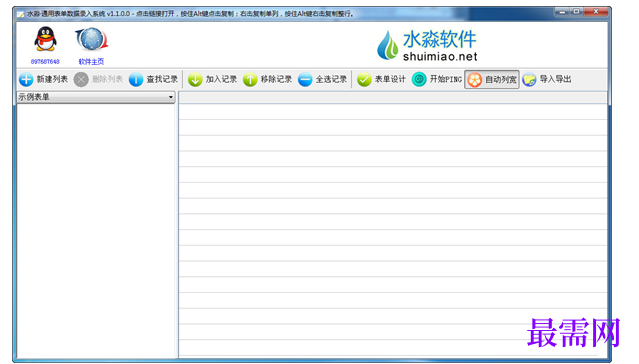This screenshot has width=639, height=364.
Task: Start ping via the 开始PING label
Action: pos(446,79)
